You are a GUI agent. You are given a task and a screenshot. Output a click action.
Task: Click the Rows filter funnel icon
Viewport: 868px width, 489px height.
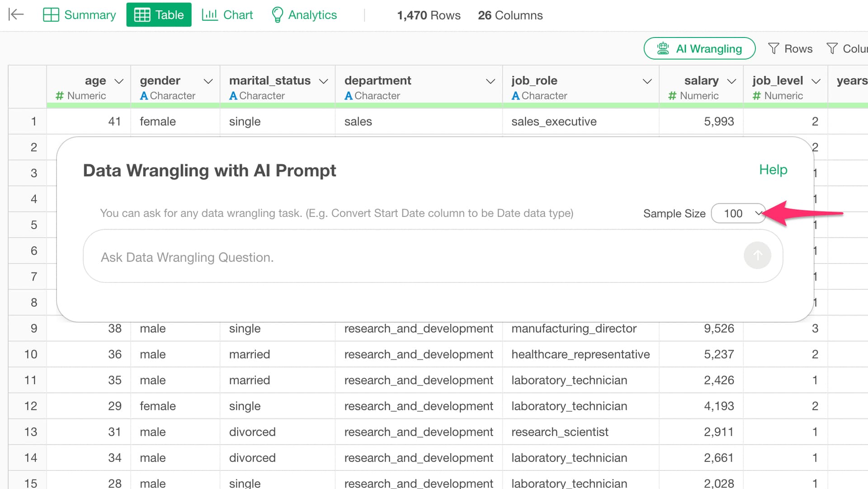click(x=774, y=48)
